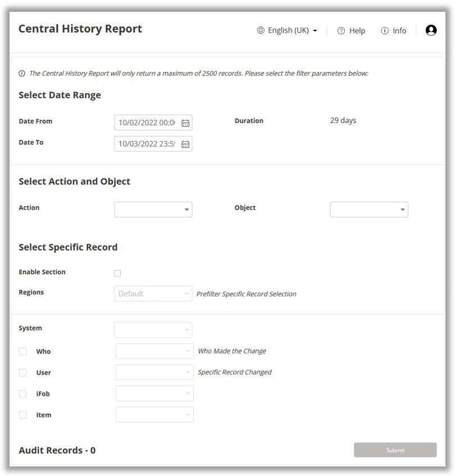Click the globe language icon
455x476 pixels.
point(261,30)
